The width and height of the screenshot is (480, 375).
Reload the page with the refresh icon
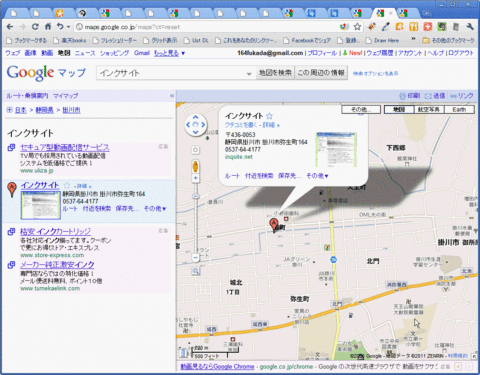[x=35, y=27]
